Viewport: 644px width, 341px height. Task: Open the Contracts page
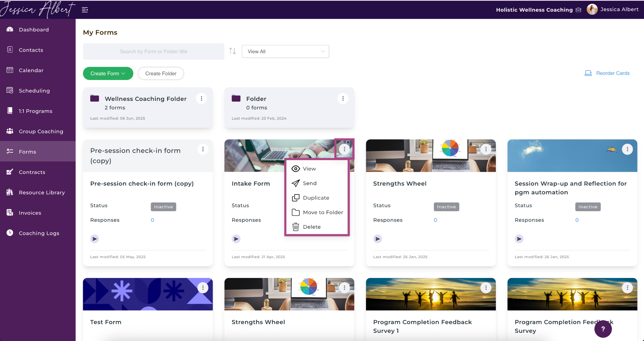[38, 172]
